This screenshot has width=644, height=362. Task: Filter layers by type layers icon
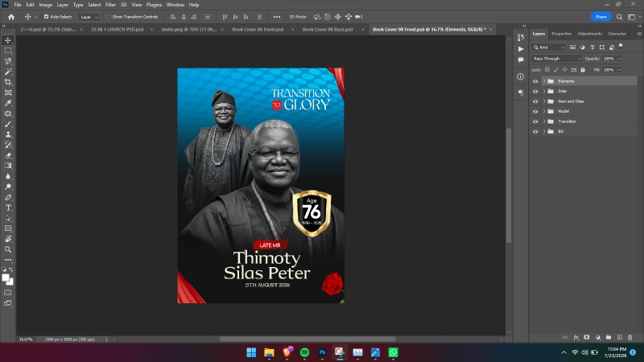point(592,47)
